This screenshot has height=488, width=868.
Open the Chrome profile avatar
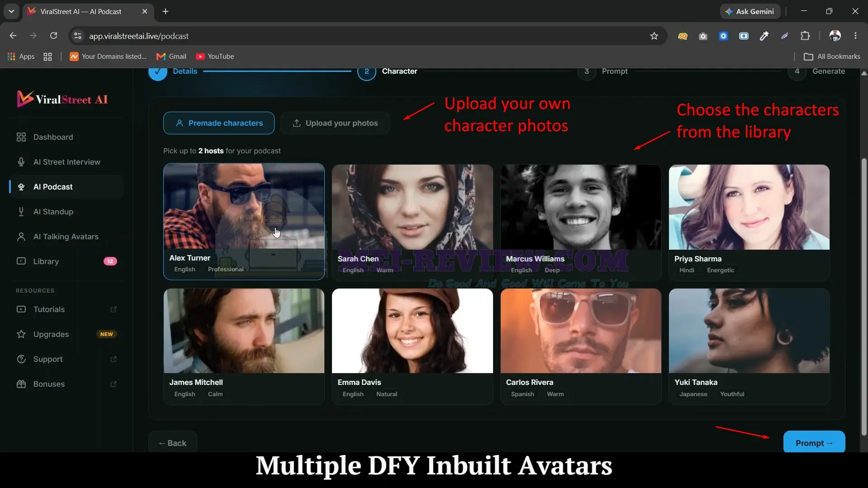click(835, 36)
